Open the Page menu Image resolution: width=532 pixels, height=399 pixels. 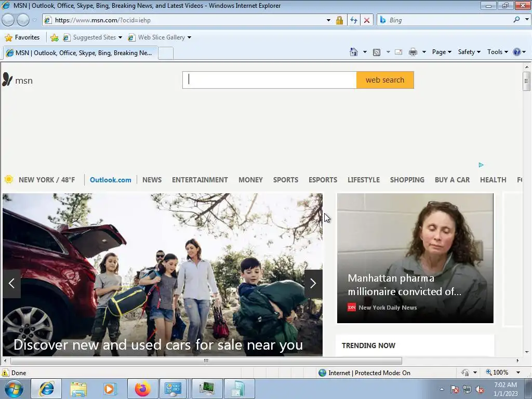coord(442,52)
